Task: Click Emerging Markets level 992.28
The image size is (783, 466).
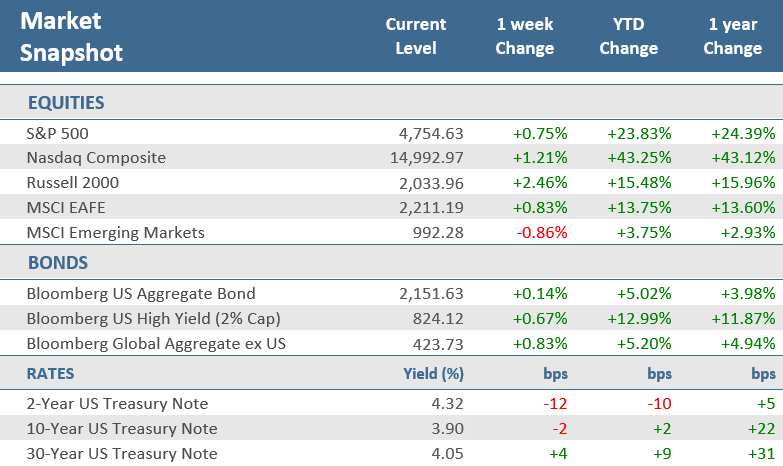Action: 438,233
